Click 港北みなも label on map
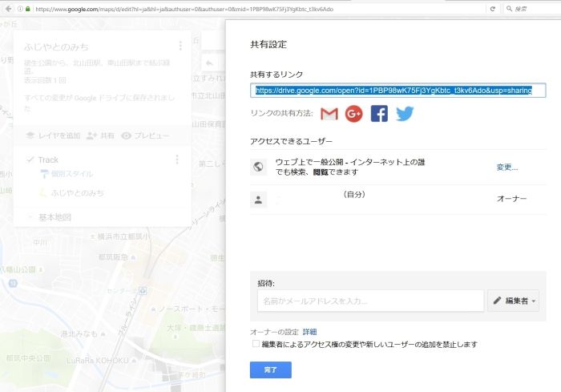Image resolution: width=561 pixels, height=392 pixels. pyautogui.click(x=79, y=333)
